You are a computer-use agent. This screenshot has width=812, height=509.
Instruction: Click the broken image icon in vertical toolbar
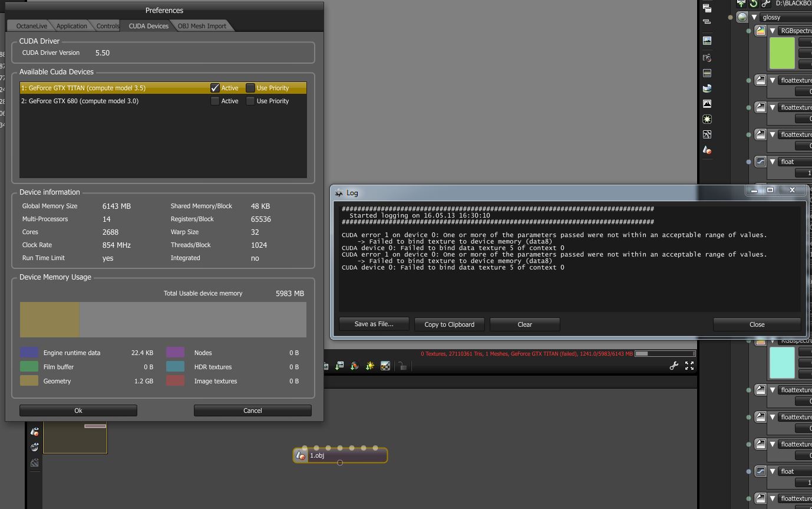tap(707, 134)
